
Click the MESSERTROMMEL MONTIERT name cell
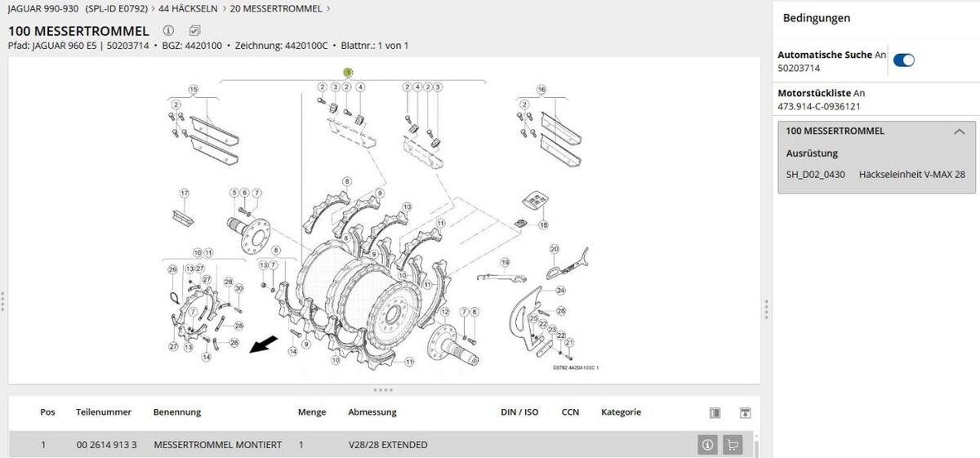[x=218, y=445]
